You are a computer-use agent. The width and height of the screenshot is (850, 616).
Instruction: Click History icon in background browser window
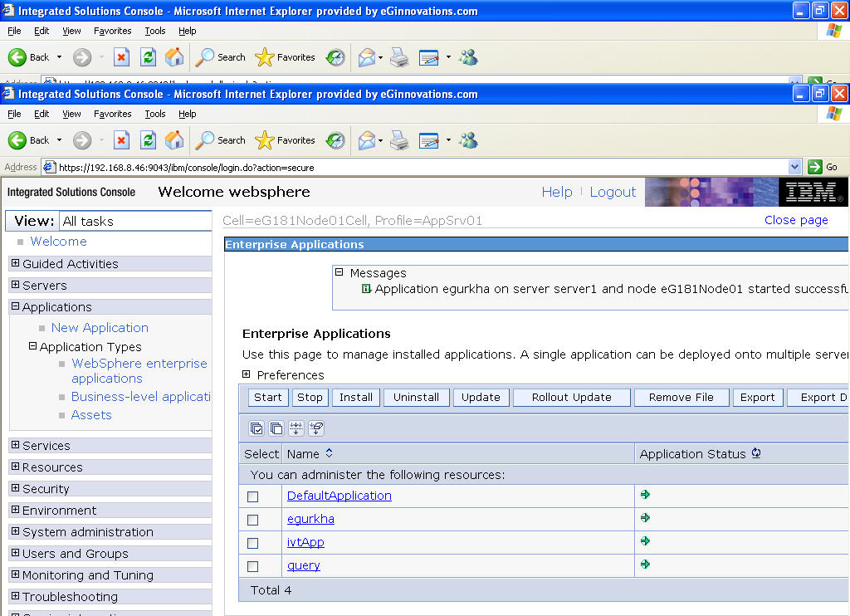click(x=335, y=57)
